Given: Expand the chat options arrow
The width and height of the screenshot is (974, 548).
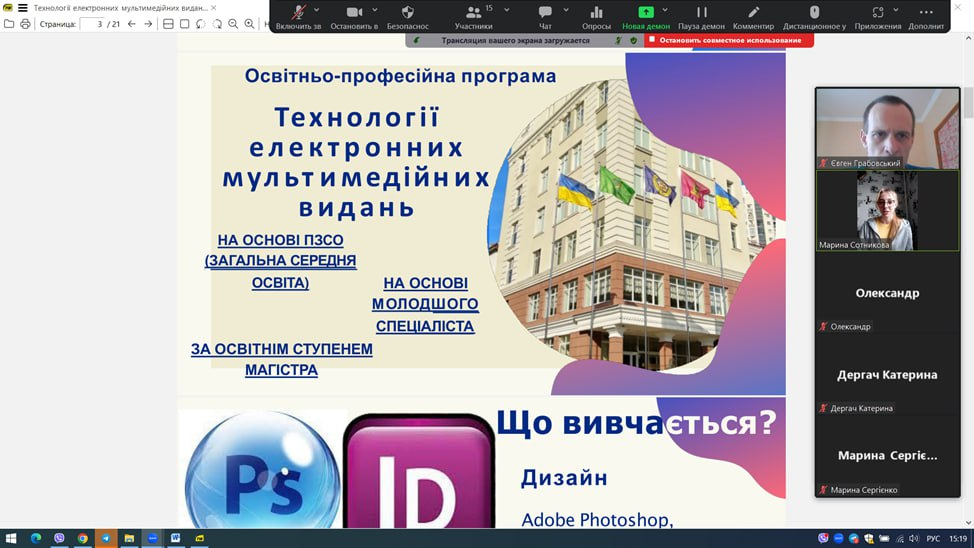Looking at the screenshot, I should tap(566, 10).
